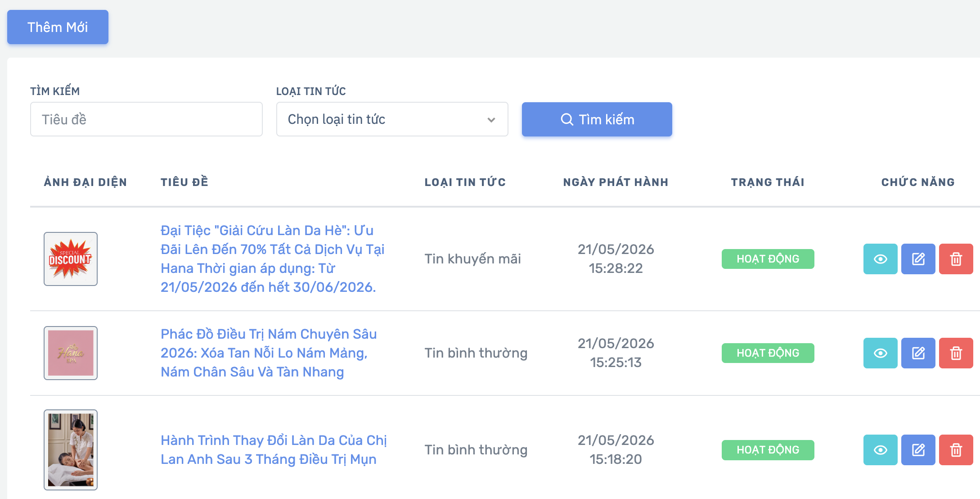Edit the Hành Trình Thay Đổi Làn Da article

tap(918, 450)
